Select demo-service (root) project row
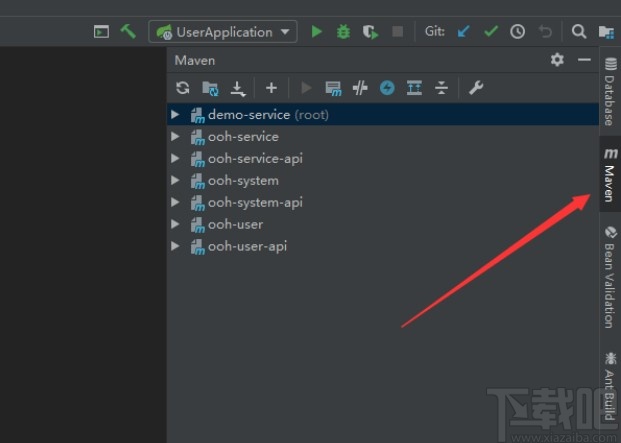This screenshot has width=621, height=443. point(383,114)
